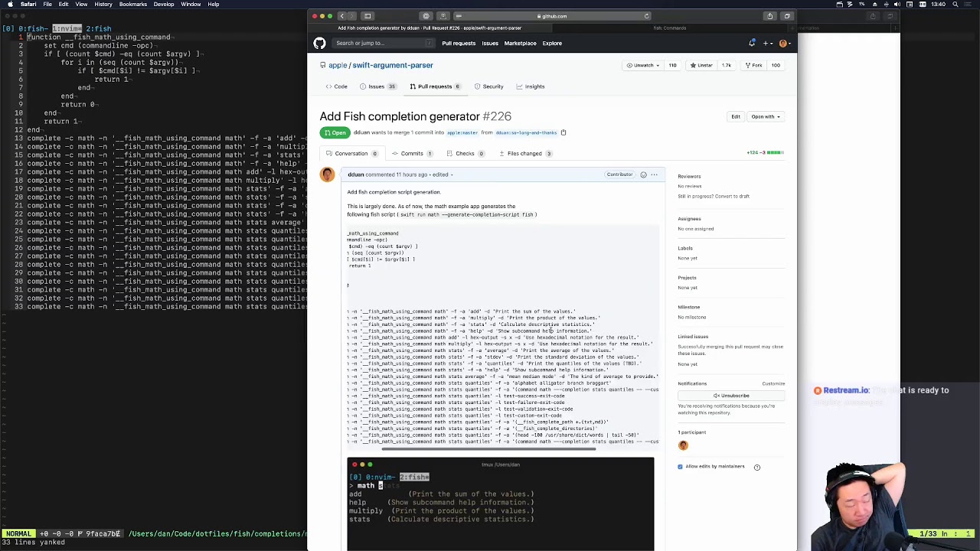Click the watchers count 110
The height and width of the screenshot is (551, 980).
click(673, 66)
